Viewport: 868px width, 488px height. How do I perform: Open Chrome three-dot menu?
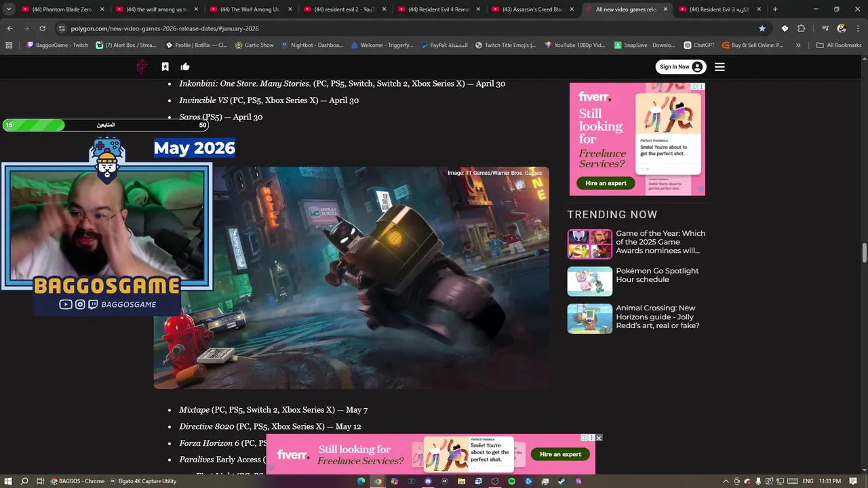coord(857,28)
